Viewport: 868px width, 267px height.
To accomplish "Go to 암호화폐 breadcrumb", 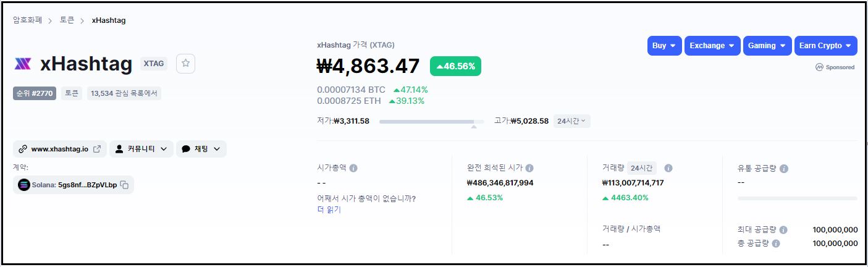I will (x=27, y=20).
